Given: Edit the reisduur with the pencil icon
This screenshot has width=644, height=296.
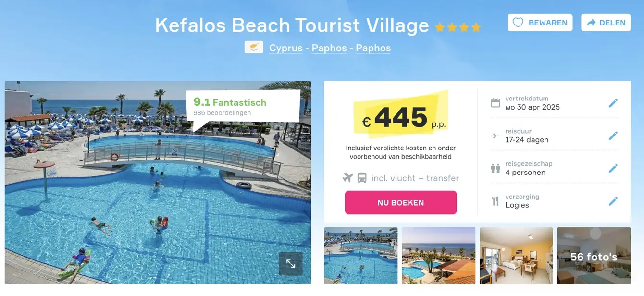Looking at the screenshot, I should pos(613,136).
